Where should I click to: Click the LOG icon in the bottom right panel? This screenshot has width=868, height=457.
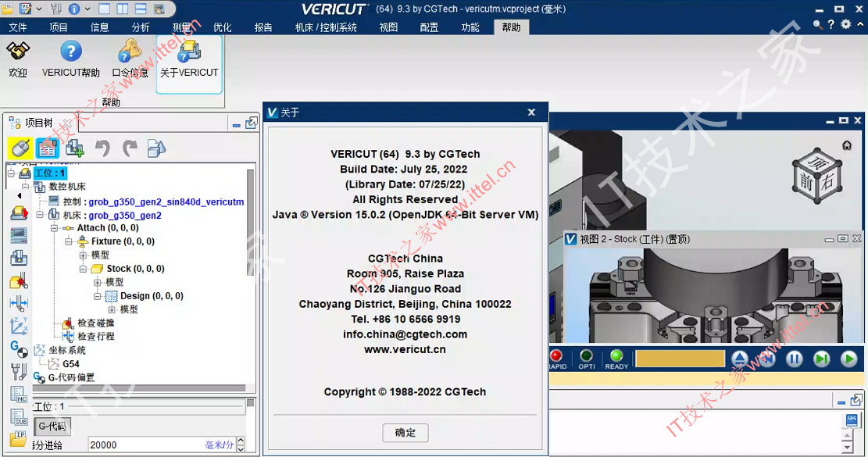pos(852,420)
